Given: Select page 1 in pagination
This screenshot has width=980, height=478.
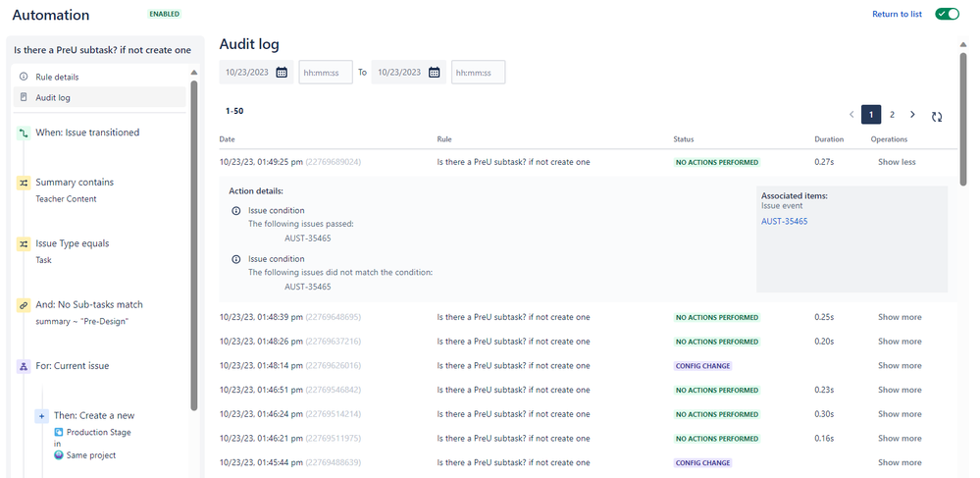Looking at the screenshot, I should click(x=871, y=115).
